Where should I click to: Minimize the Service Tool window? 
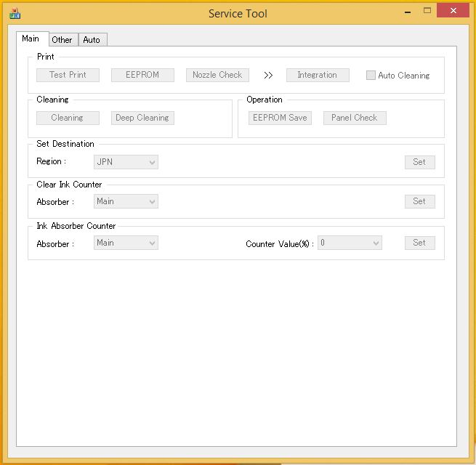point(408,12)
